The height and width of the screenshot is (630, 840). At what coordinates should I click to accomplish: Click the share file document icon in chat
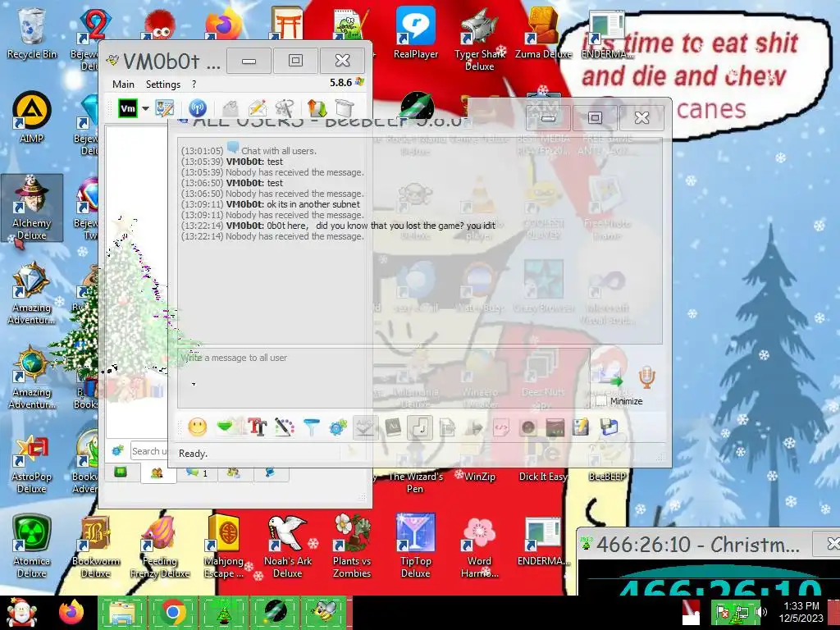tap(447, 427)
